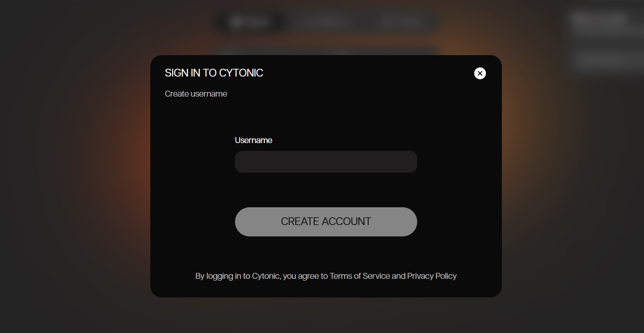Close the Sign in to Cytonic dialog
Screen dimensions: 644x333
[x=480, y=73]
